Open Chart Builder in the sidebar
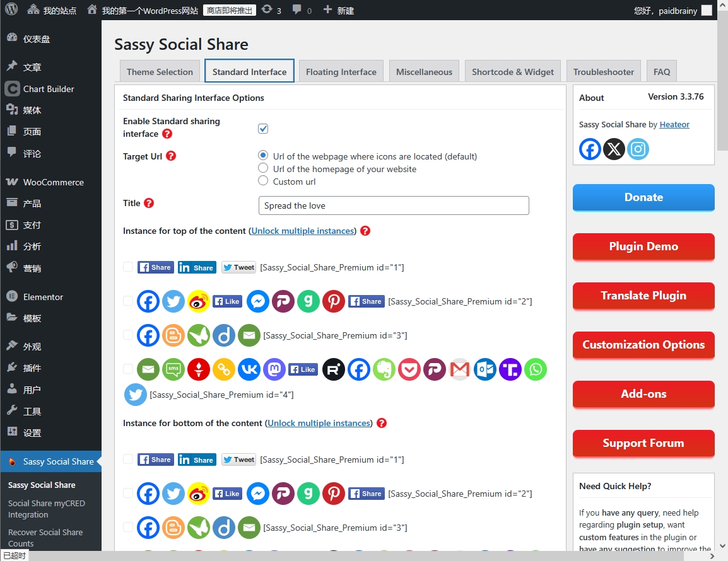 [50, 89]
